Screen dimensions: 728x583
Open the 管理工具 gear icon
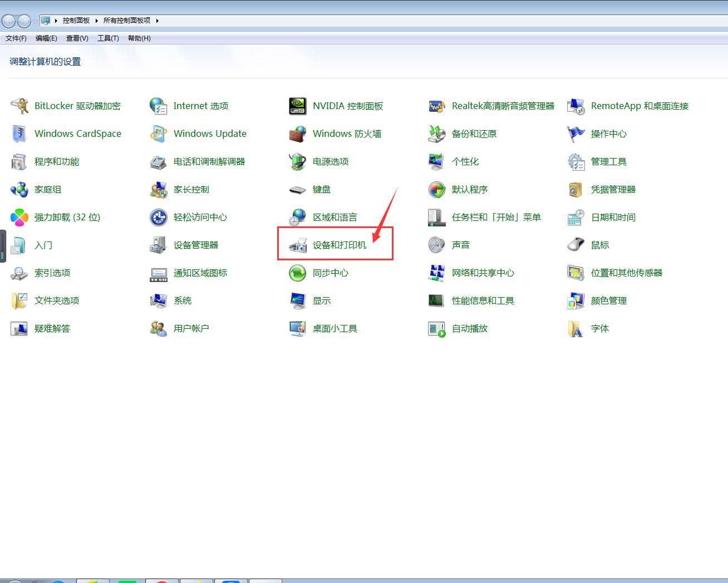575,161
